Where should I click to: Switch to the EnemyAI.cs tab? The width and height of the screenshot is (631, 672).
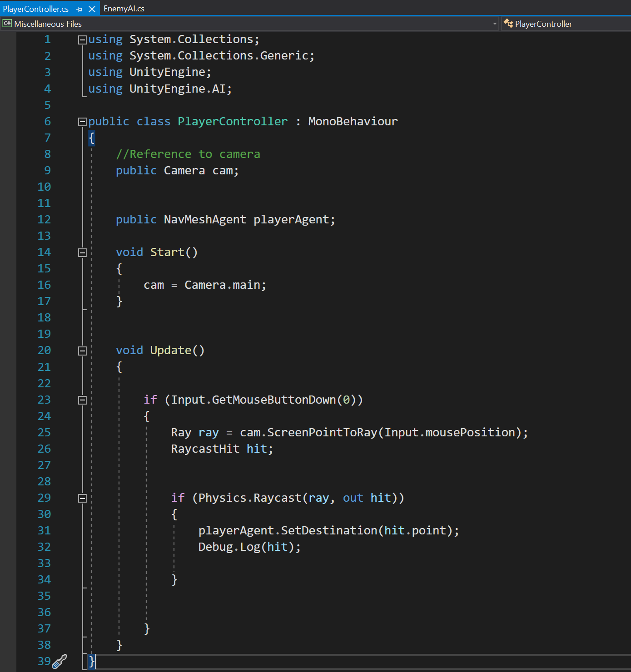(124, 9)
